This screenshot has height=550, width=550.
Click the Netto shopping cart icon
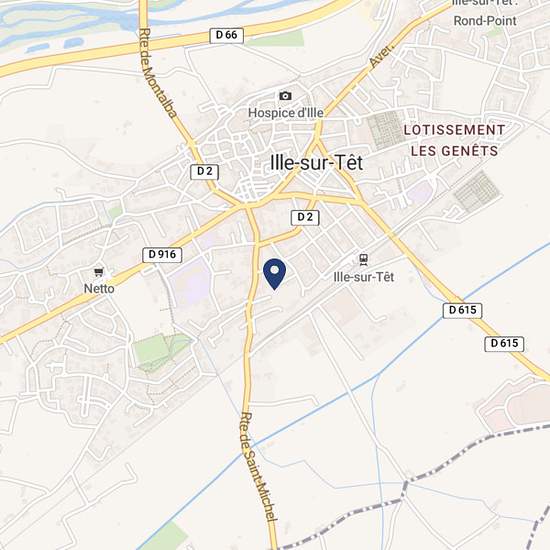tap(99, 272)
